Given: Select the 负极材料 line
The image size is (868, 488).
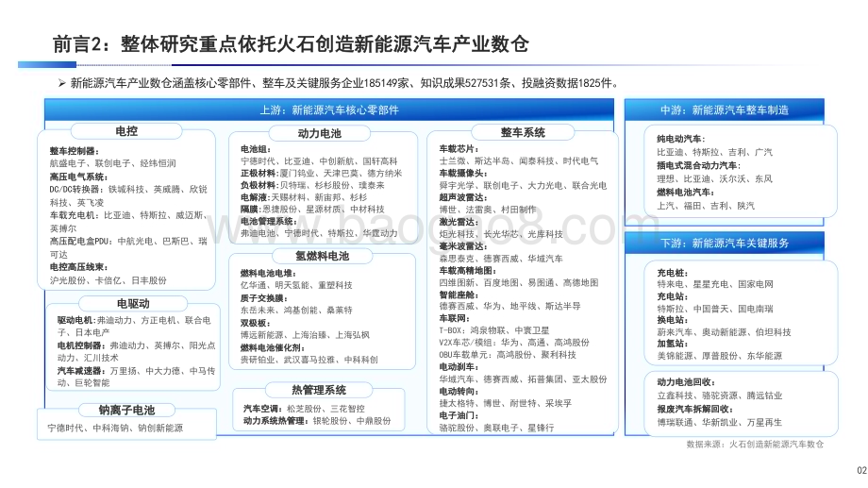Looking at the screenshot, I should click(312, 185).
